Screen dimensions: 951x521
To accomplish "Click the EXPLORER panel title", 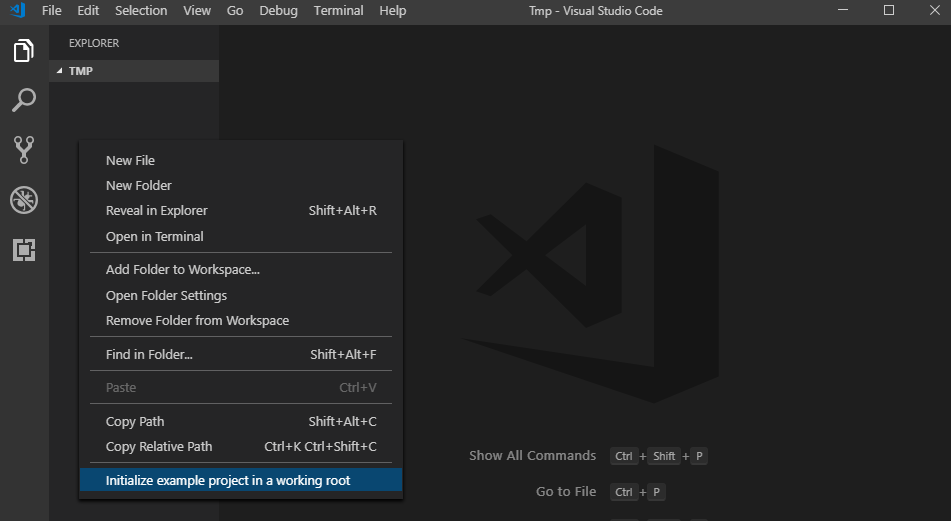I will (94, 43).
